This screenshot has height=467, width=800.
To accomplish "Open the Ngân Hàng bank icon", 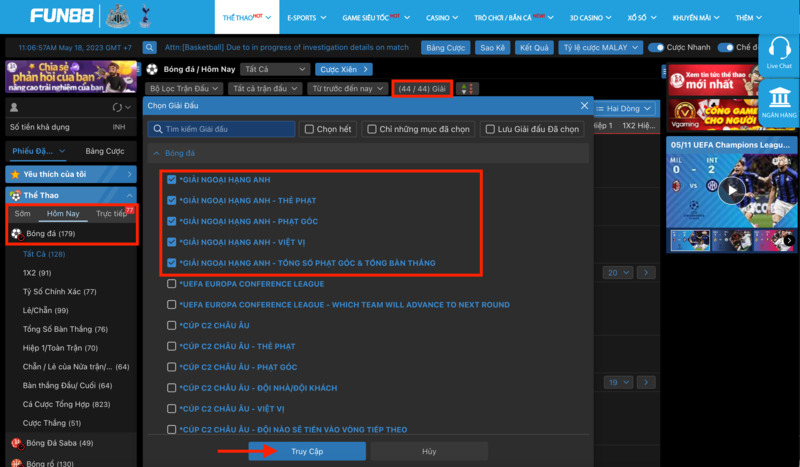I will (x=778, y=101).
